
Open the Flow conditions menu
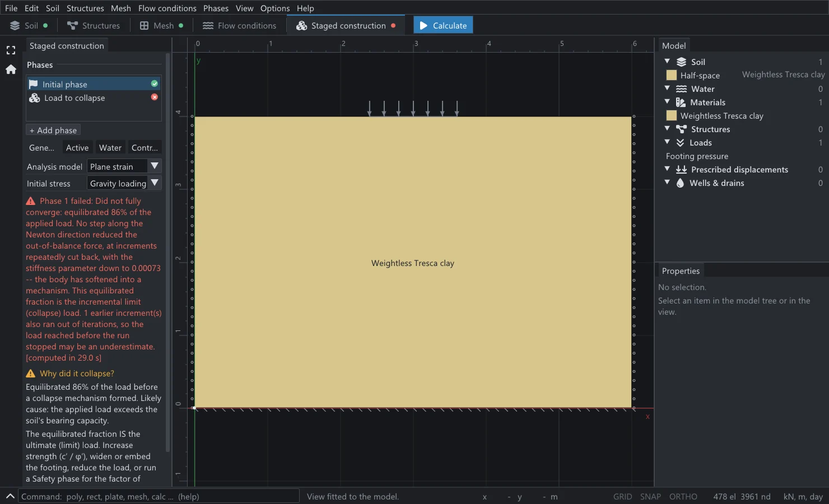click(x=167, y=8)
